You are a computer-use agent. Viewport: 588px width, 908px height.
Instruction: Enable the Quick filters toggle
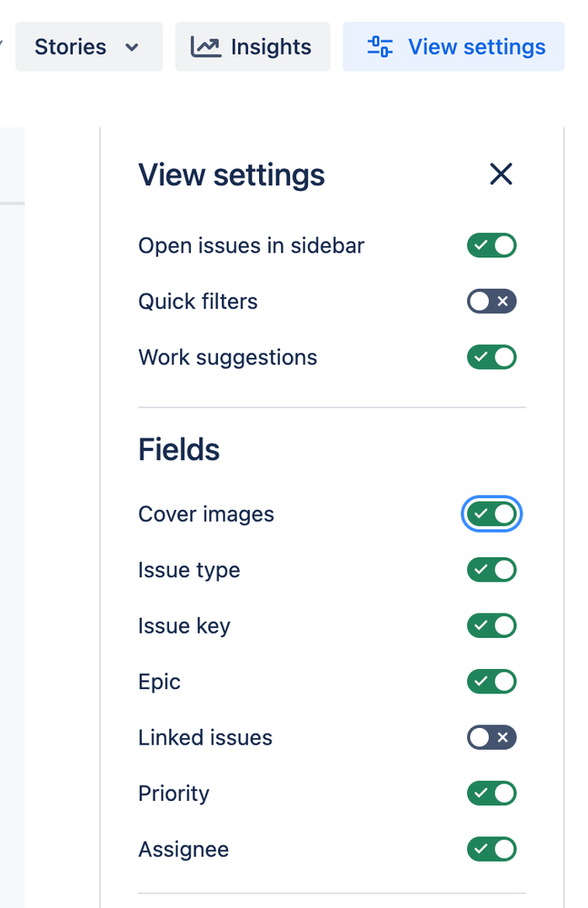492,302
